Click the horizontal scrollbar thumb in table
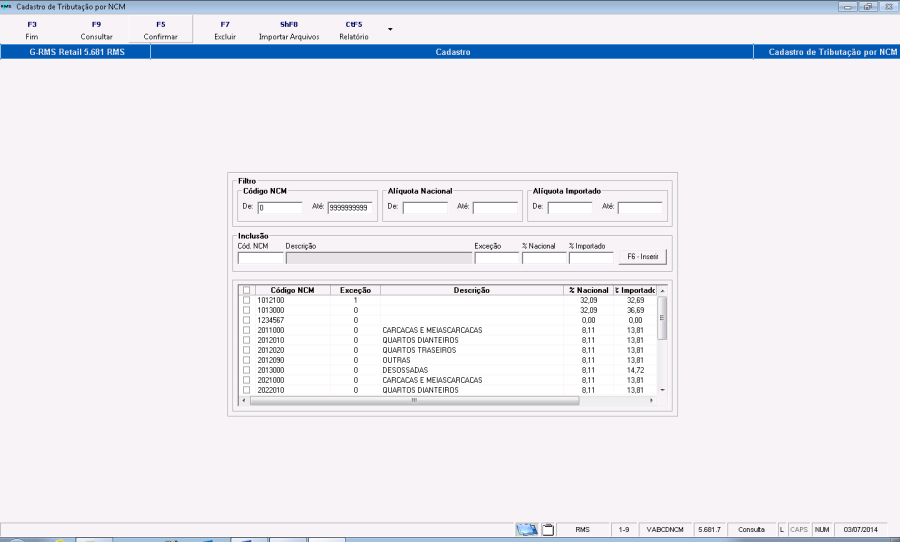Viewport: 900px width, 542px height. (414, 400)
